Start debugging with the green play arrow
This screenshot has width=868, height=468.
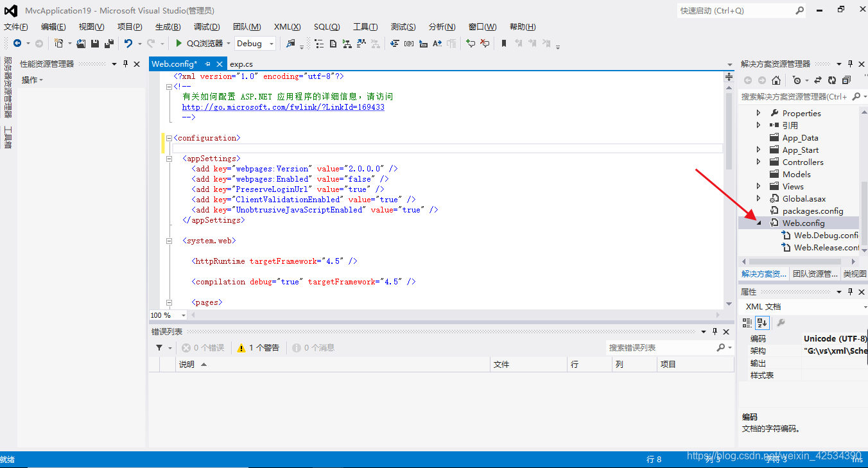[179, 43]
